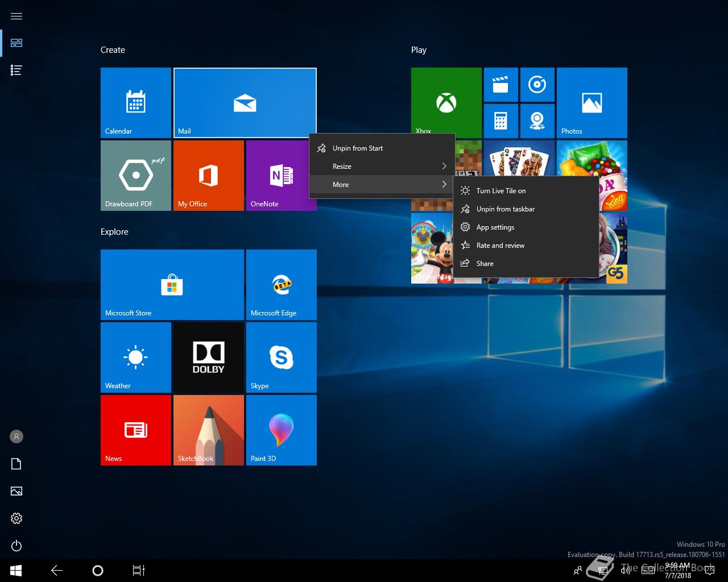Open the Weather tile

point(136,357)
